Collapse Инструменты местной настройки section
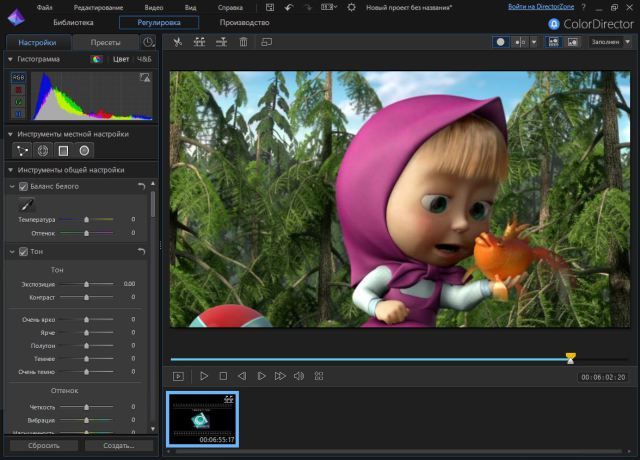Viewport: 640px width, 460px height. coord(10,134)
